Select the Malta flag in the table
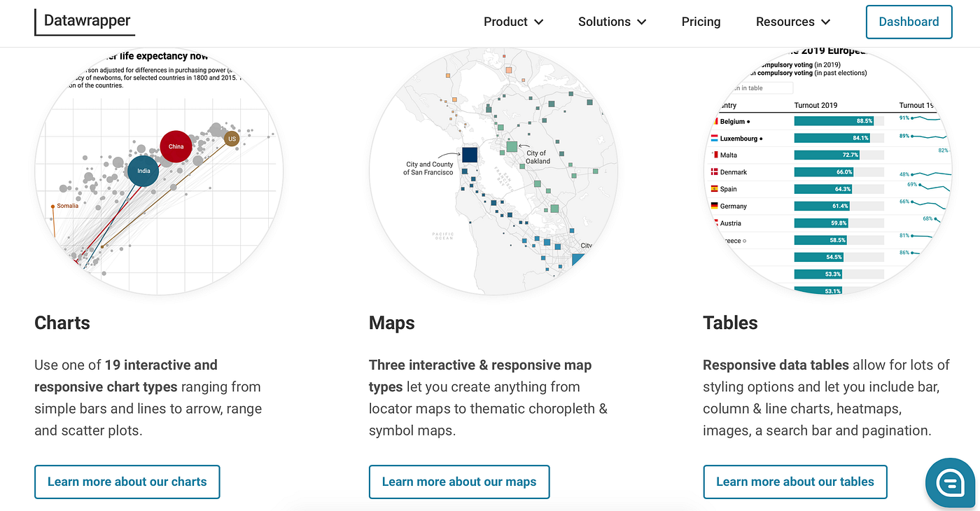Image resolution: width=980 pixels, height=511 pixels. (715, 155)
